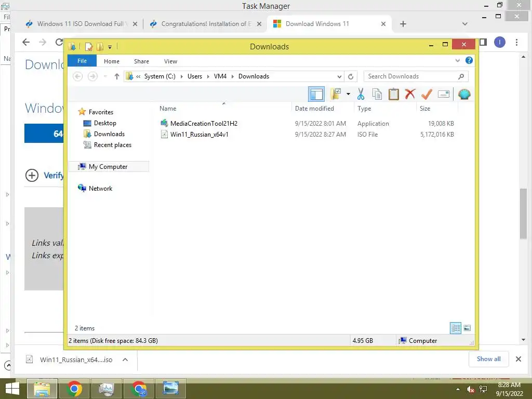Click Chrome's back arrow button
532x399 pixels.
click(26, 42)
